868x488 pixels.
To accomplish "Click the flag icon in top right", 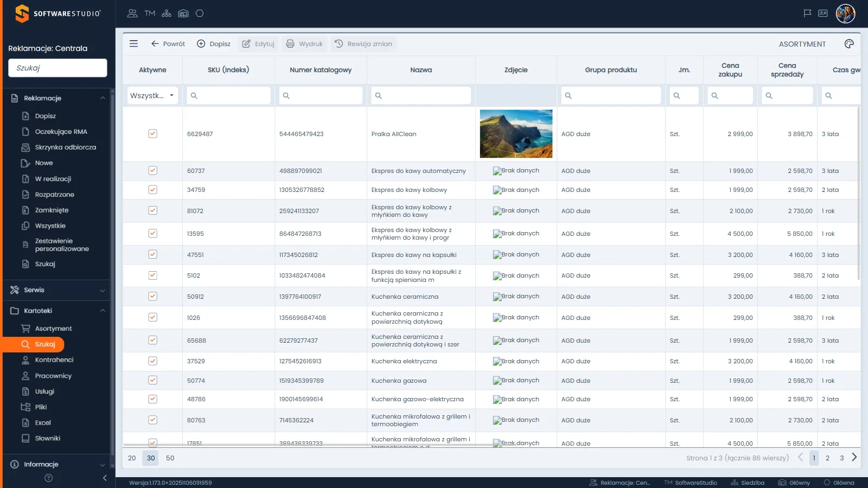I will [x=807, y=14].
